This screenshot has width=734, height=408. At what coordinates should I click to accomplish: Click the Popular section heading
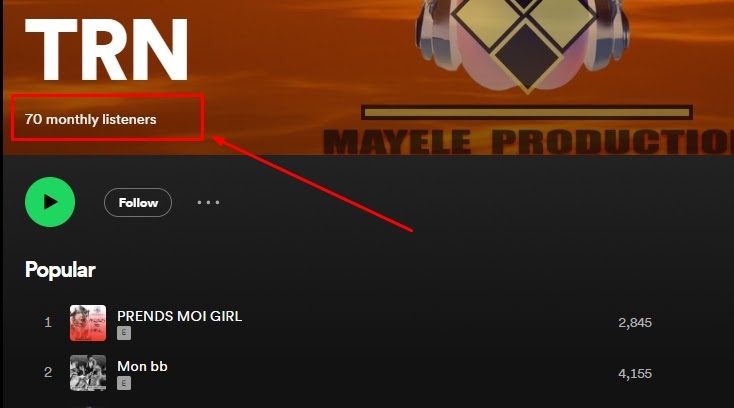pyautogui.click(x=60, y=270)
